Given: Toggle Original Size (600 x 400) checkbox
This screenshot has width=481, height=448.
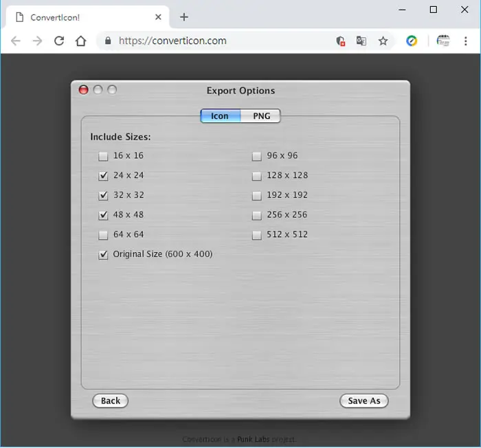Looking at the screenshot, I should point(103,255).
